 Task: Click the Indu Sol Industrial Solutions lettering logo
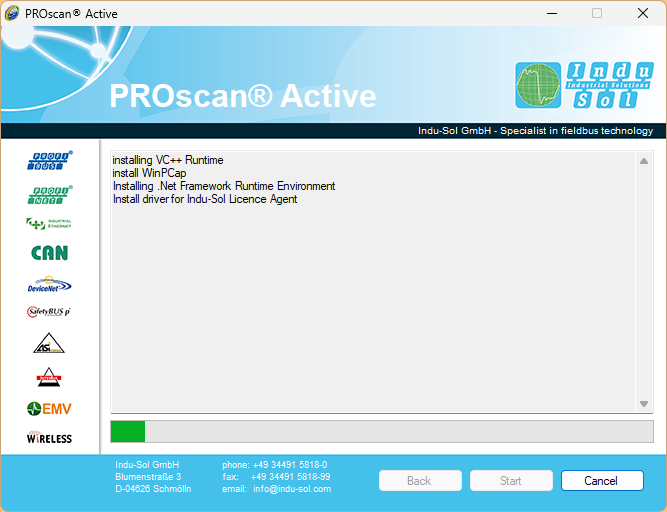[x=610, y=85]
